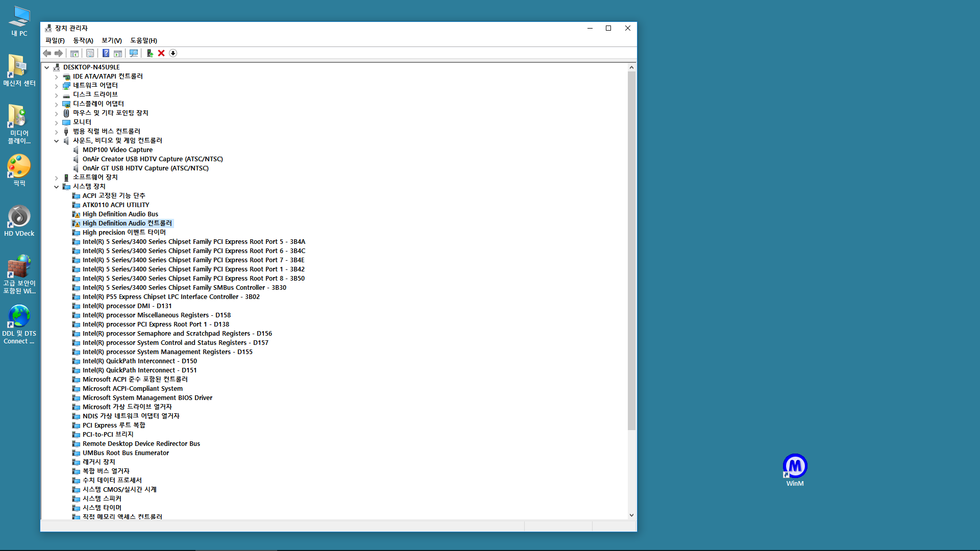This screenshot has height=551, width=980.
Task: Select P55 Express Chipset LPC Interface Controller
Action: (171, 297)
